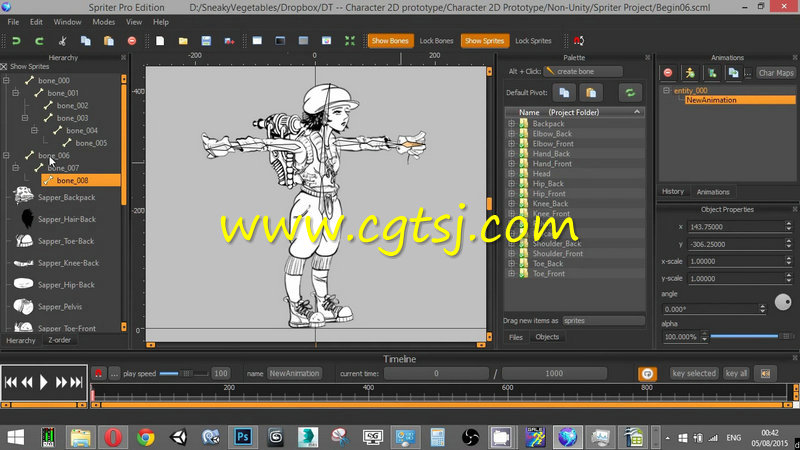Switch to the Objects tab in palette
Image resolution: width=800 pixels, height=450 pixels.
point(547,337)
